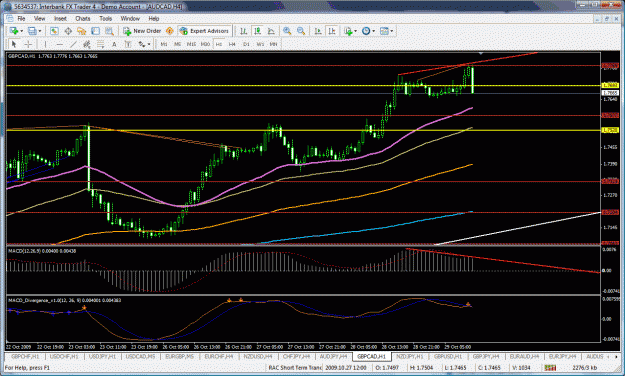Show the Market Watch window icon
The height and width of the screenshot is (376, 625).
54,31
